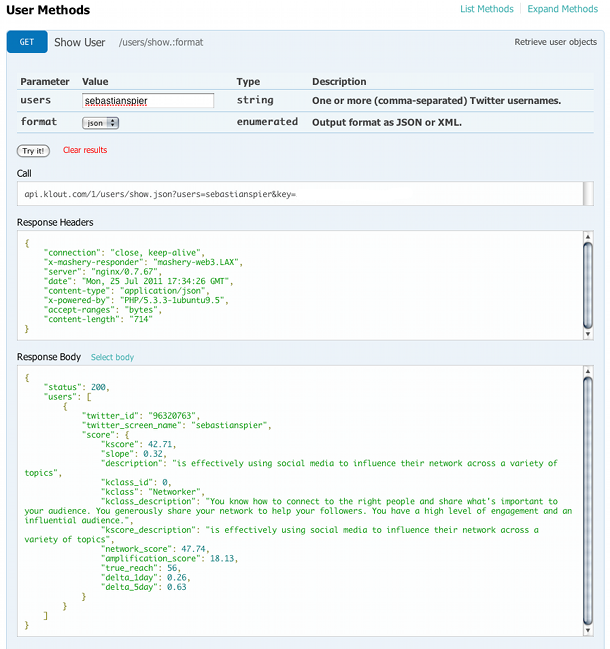Click the "content-type": "application/json" line

coord(126,291)
